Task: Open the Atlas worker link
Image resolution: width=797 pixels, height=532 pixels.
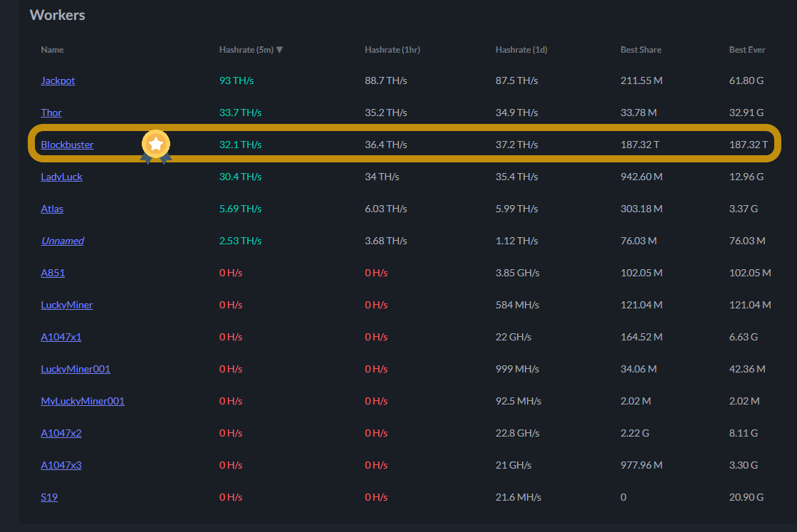Action: tap(52, 209)
